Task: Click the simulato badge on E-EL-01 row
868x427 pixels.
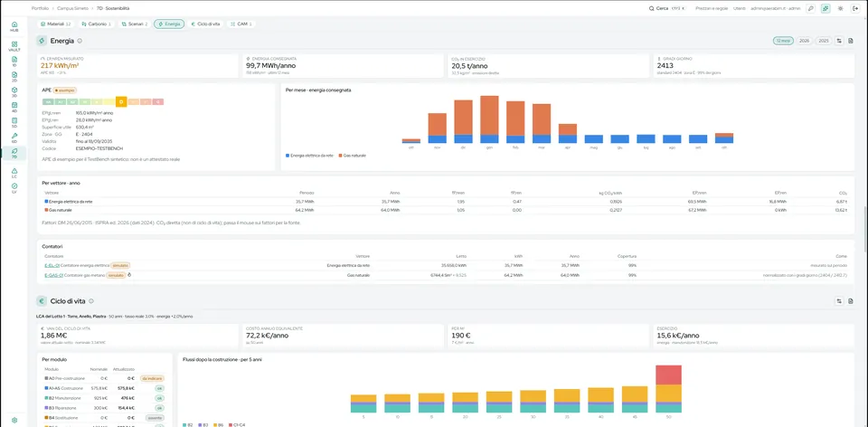Action: (120, 265)
